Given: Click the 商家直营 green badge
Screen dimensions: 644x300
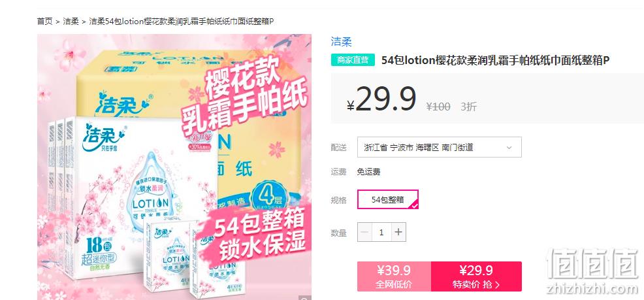Looking at the screenshot, I should (353, 60).
